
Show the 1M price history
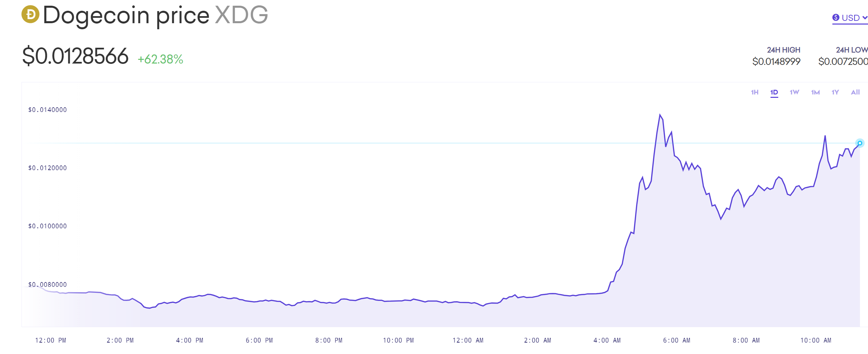(815, 92)
